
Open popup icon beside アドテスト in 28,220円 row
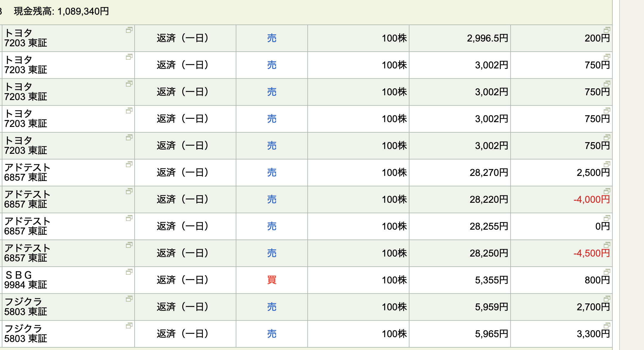point(129,191)
